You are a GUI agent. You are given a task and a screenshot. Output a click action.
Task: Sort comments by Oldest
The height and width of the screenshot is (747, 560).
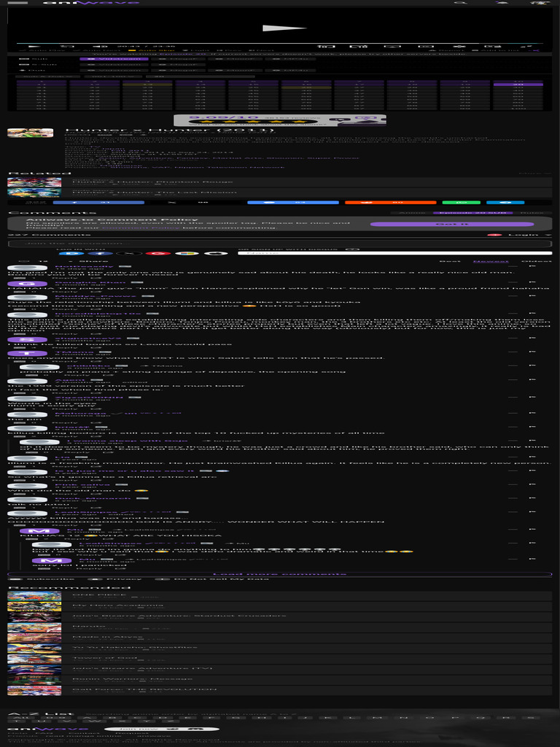tap(537, 261)
